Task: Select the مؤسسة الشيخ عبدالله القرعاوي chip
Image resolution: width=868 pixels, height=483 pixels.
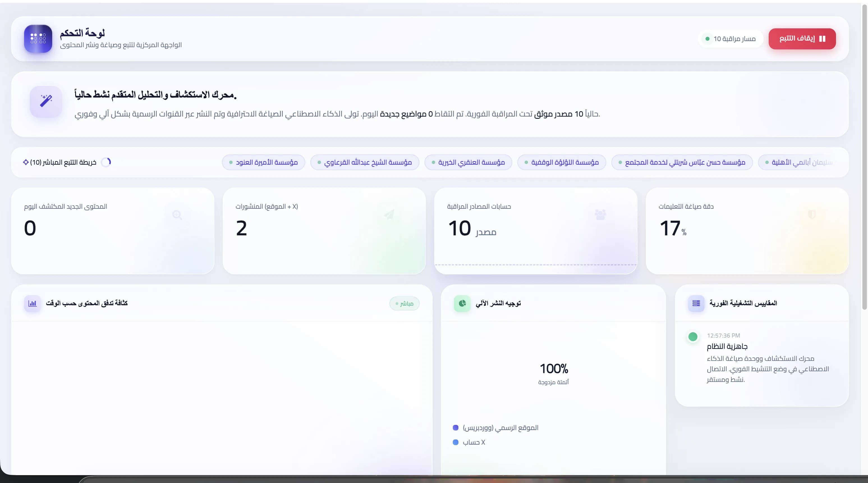Action: click(x=365, y=162)
